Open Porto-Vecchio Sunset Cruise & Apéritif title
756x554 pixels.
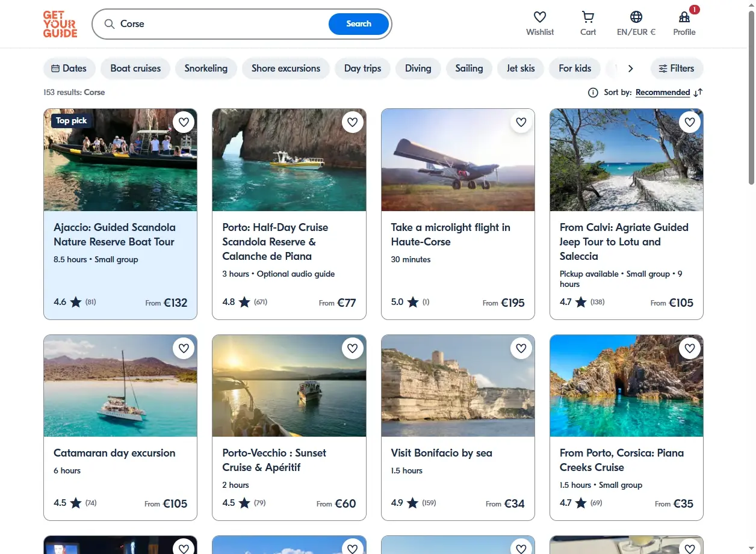tap(274, 460)
